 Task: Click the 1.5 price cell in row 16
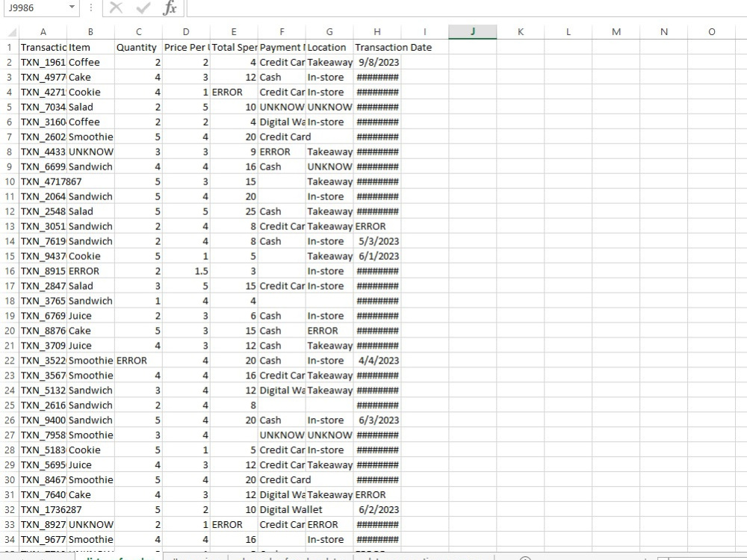(x=186, y=271)
